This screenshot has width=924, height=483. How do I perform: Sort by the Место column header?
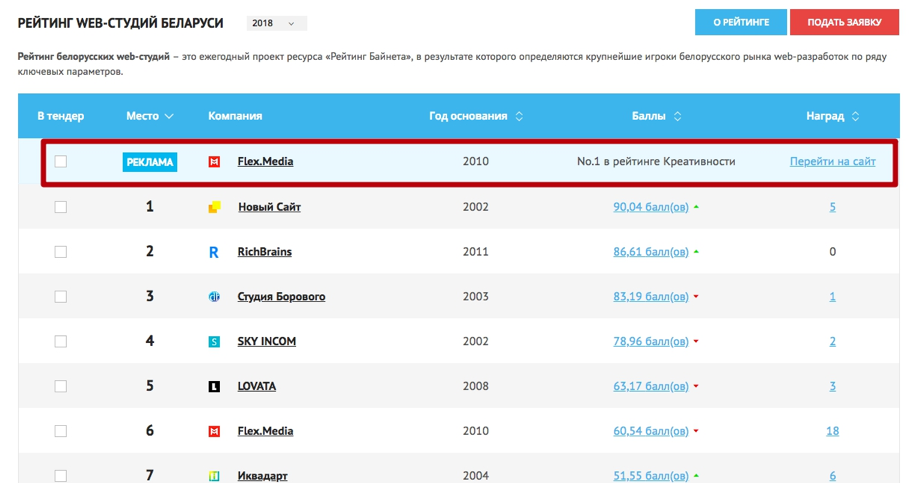coord(150,116)
